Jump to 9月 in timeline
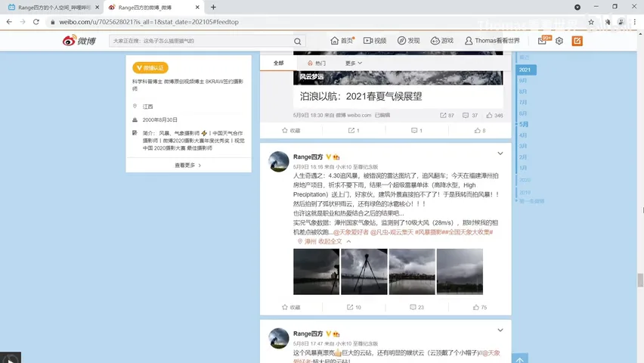Viewport: 644px width, 363px height. point(523,81)
